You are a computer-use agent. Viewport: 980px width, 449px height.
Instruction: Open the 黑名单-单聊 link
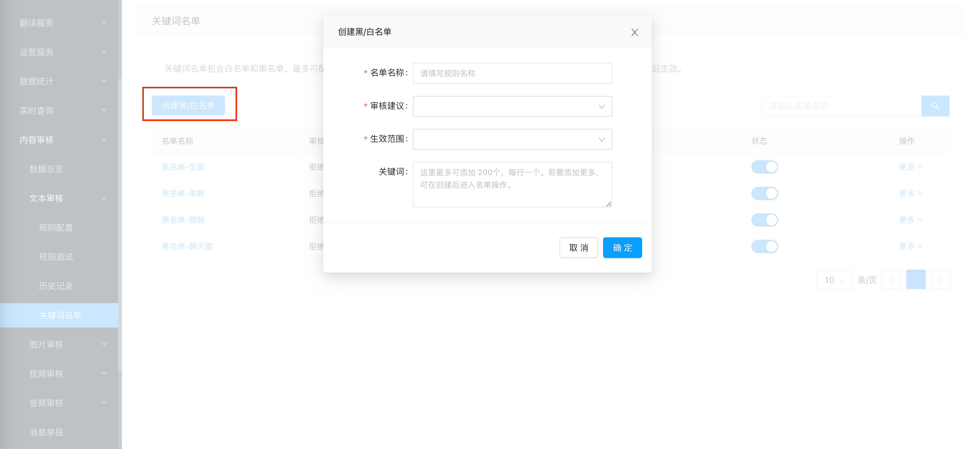click(183, 193)
